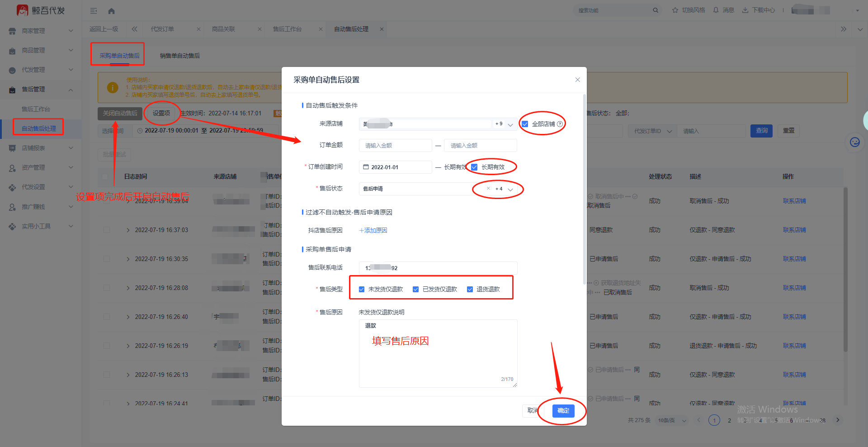This screenshot has width=868, height=447.
Task: Open the tab list dropdown chevron
Action: [860, 29]
